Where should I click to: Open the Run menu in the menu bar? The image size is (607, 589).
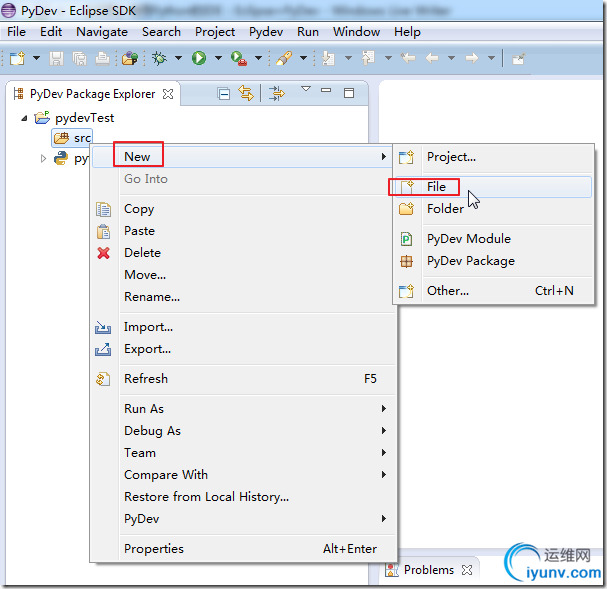308,32
